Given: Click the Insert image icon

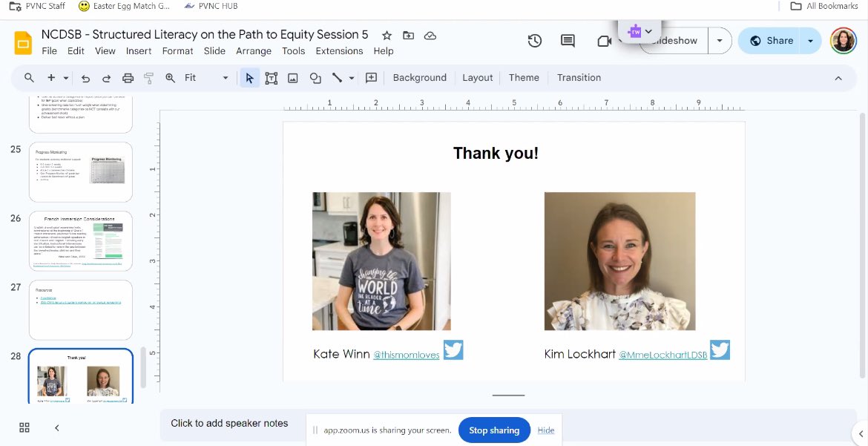Looking at the screenshot, I should point(293,78).
